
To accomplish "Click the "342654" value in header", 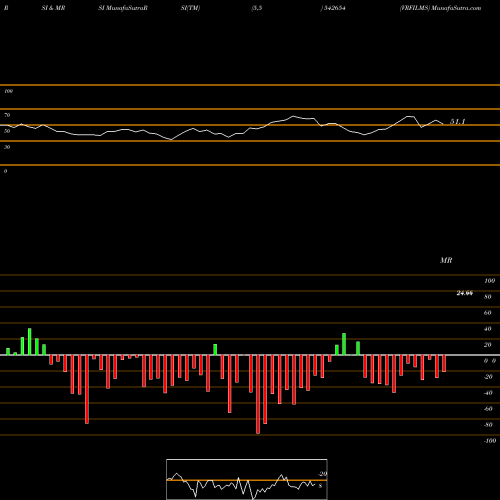I will [334, 8].
